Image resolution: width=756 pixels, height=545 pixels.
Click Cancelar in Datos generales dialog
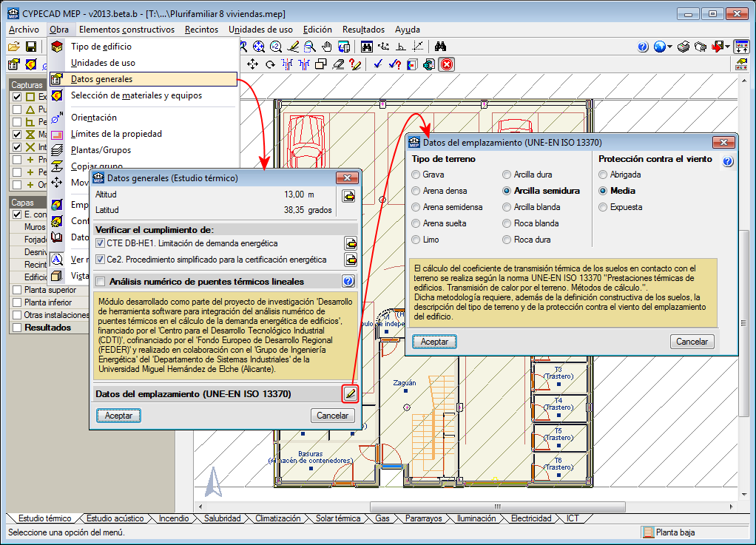(332, 416)
